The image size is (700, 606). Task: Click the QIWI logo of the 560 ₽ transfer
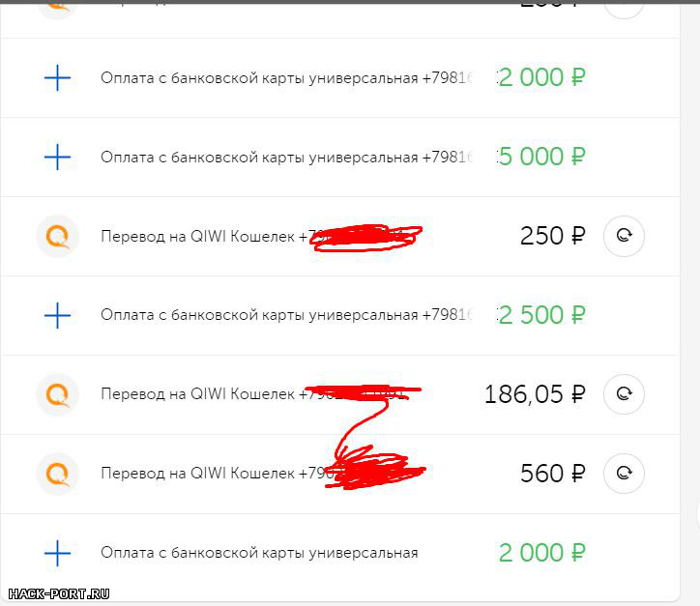pyautogui.click(x=58, y=473)
